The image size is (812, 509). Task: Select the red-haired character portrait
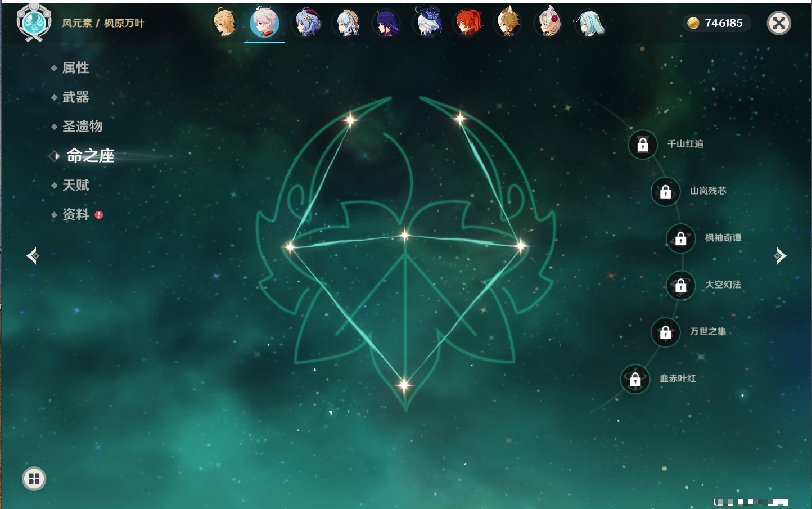coord(468,23)
